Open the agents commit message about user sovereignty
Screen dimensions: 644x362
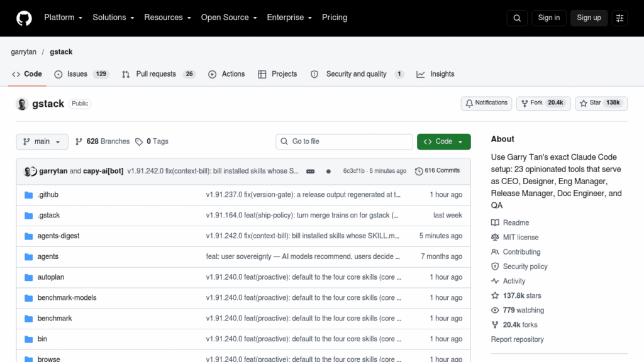[303, 256]
